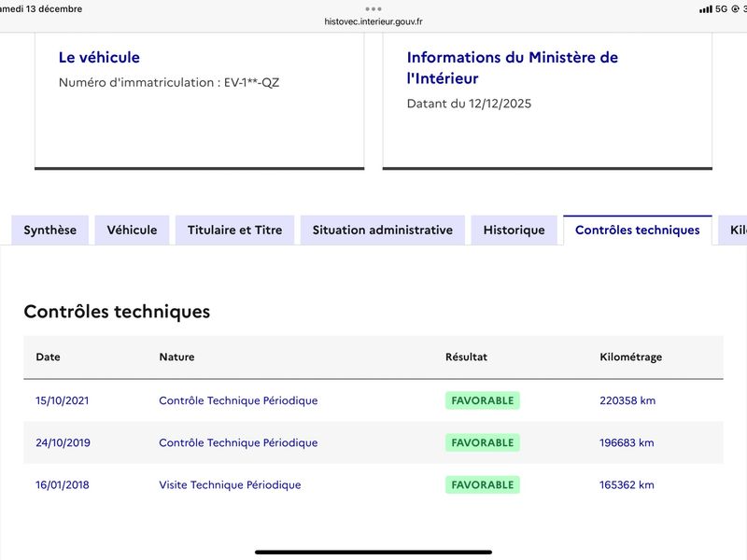This screenshot has width=747, height=560.
Task: Tap the three-dot multitasking icon at top
Action: pos(373,8)
